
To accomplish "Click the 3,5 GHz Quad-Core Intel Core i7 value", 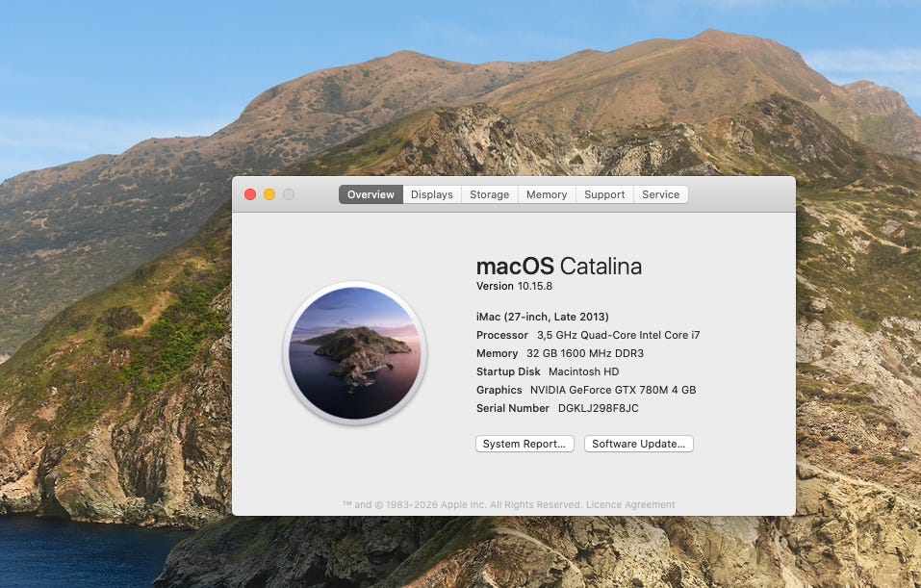I will tap(619, 335).
